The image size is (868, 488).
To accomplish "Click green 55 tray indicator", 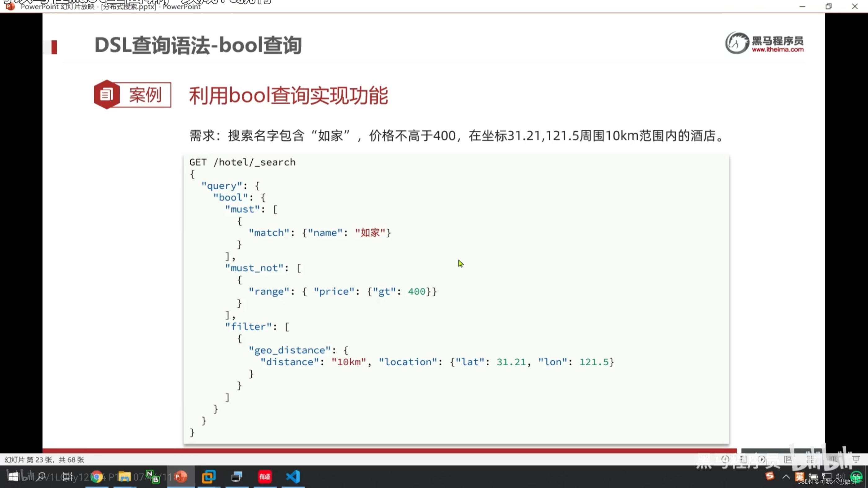I will click(x=856, y=477).
